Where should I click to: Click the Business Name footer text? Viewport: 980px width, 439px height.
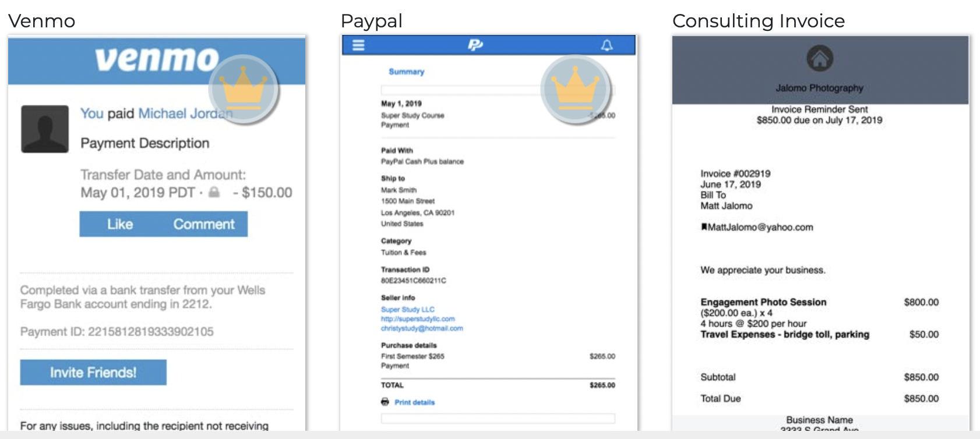pos(820,420)
